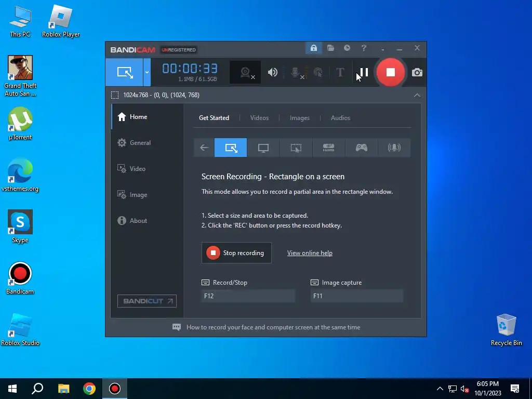The image size is (532, 399).
Task: Click the Stop recording button
Action: (x=236, y=253)
